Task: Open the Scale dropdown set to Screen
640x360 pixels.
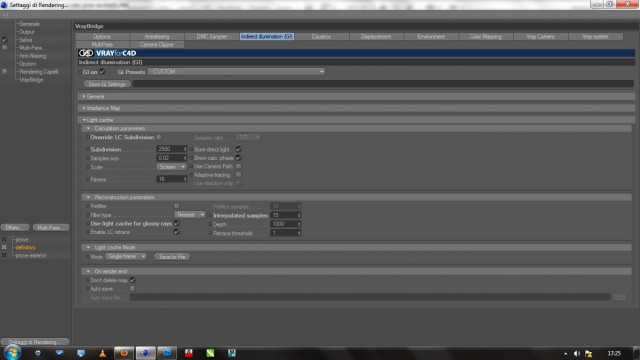Action: pyautogui.click(x=171, y=167)
